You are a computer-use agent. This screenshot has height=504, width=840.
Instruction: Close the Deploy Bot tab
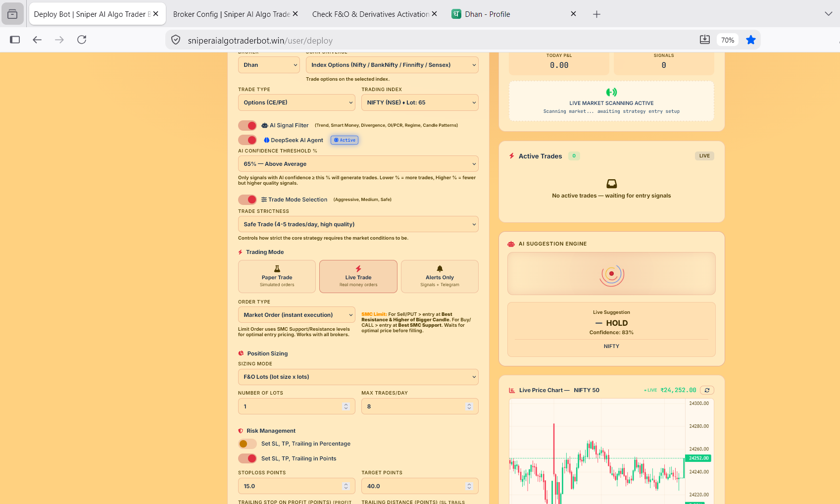pyautogui.click(x=156, y=14)
